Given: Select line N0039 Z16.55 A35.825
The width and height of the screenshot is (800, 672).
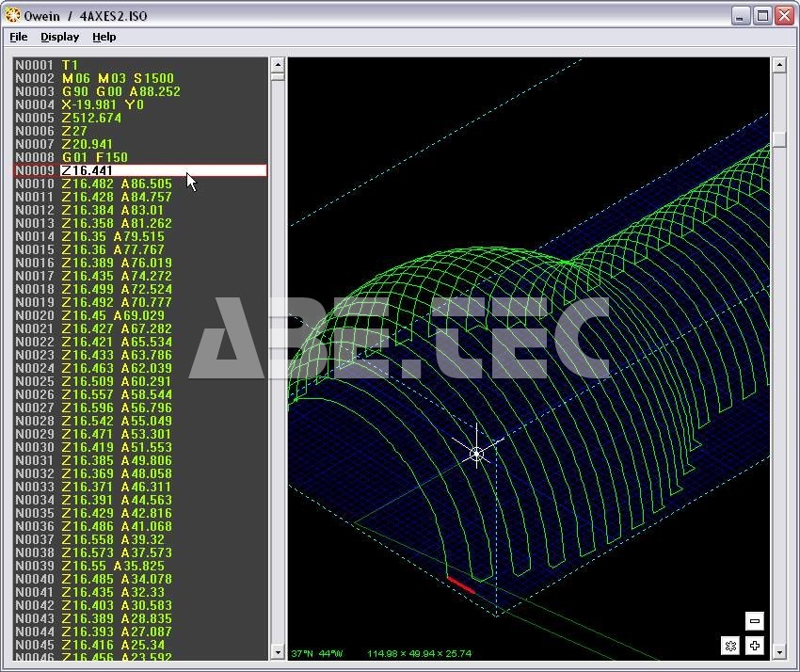Looking at the screenshot, I should [x=140, y=566].
